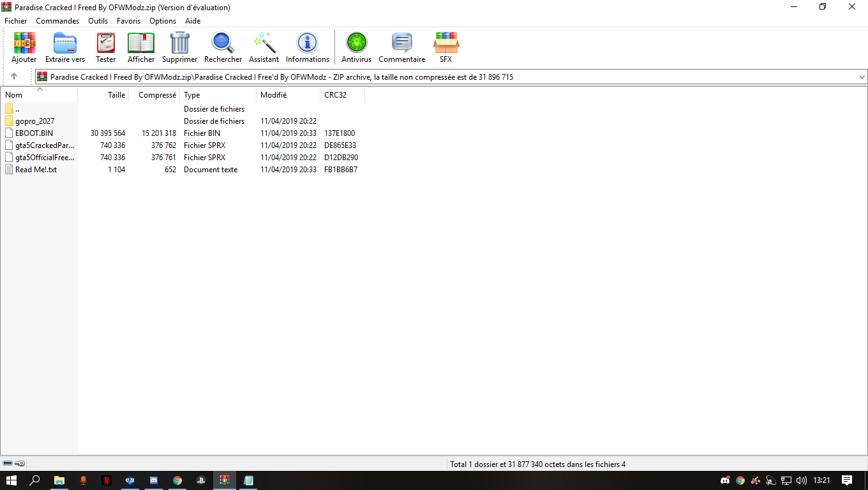Screen dimensions: 868x490
Task: Click the Windows Start button
Action: pyautogui.click(x=11, y=480)
